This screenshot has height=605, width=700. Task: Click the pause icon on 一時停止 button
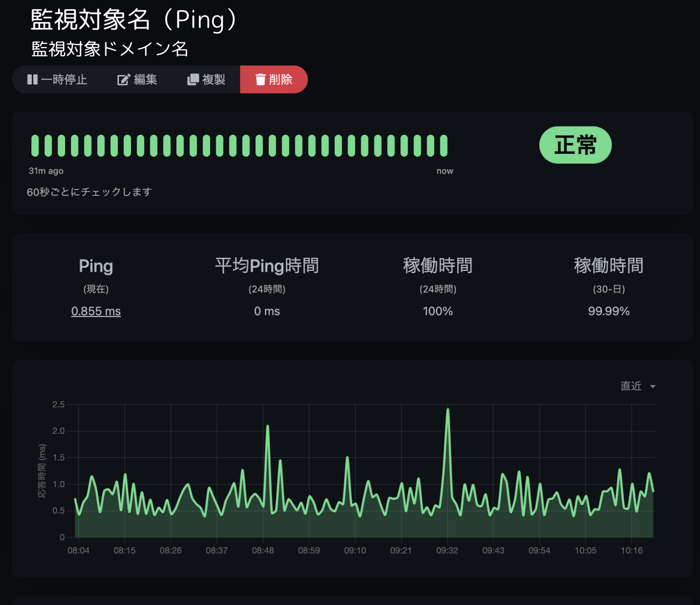(x=32, y=80)
